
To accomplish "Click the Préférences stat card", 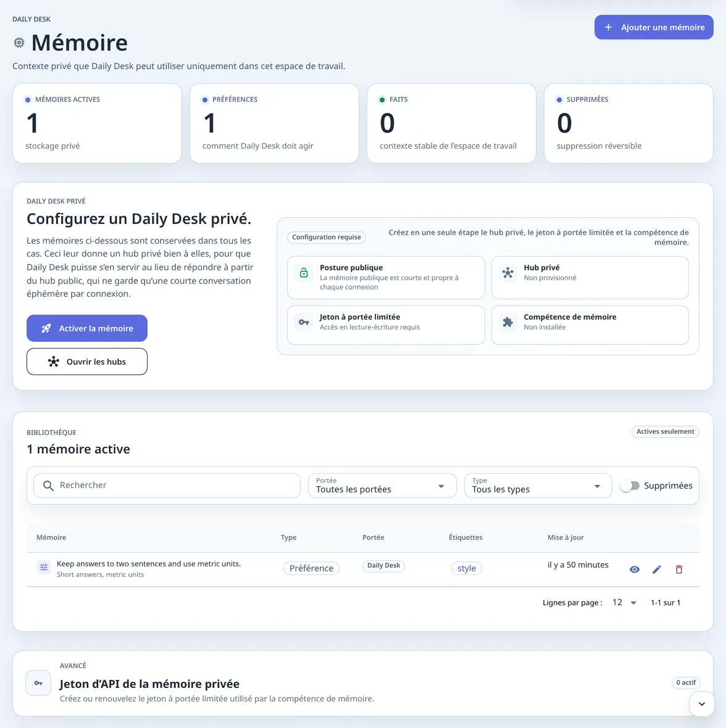I will click(274, 123).
